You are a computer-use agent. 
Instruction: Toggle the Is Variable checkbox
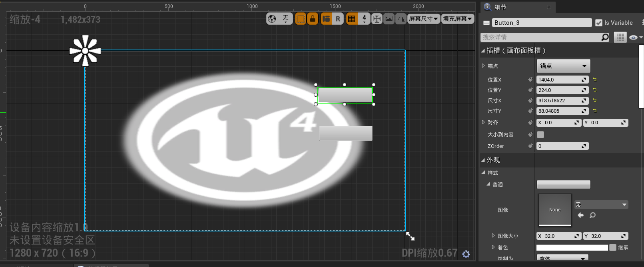coord(598,23)
